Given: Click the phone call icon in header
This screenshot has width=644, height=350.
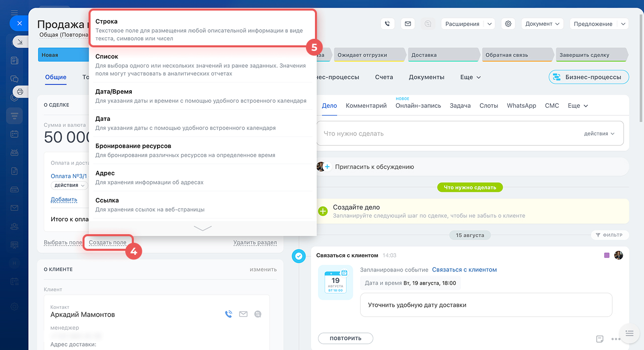Looking at the screenshot, I should (x=387, y=24).
